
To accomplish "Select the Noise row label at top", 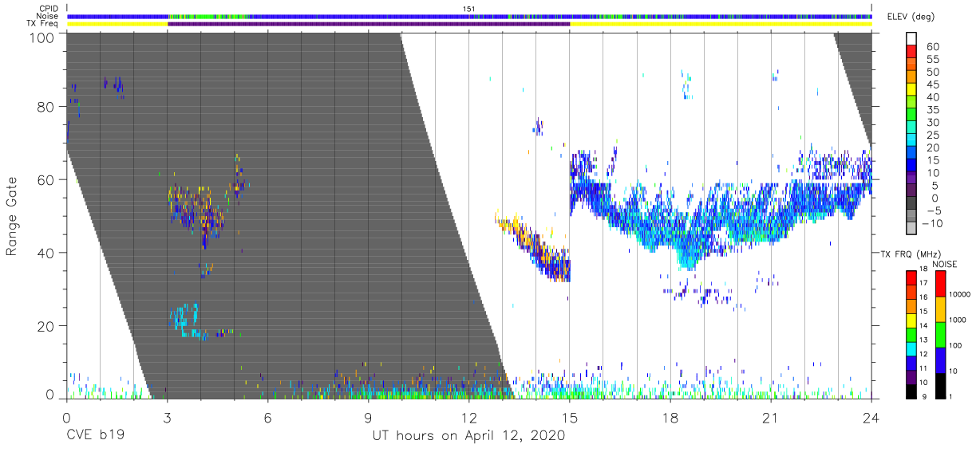I will coord(48,16).
